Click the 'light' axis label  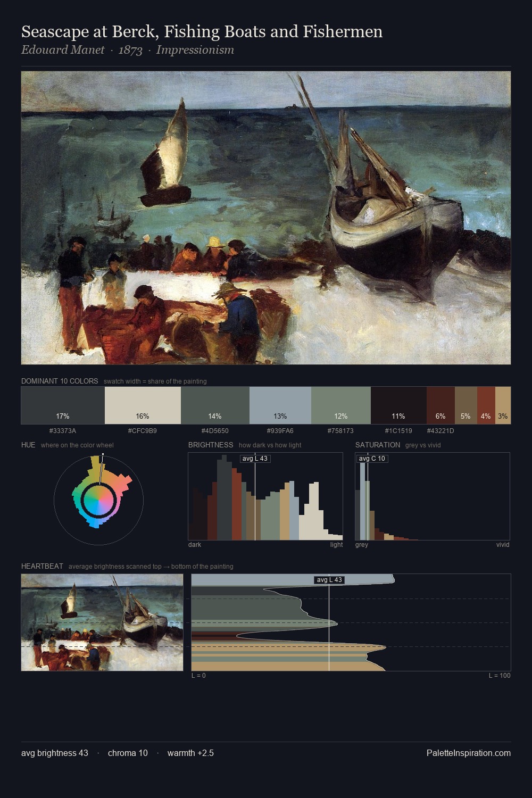point(337,545)
